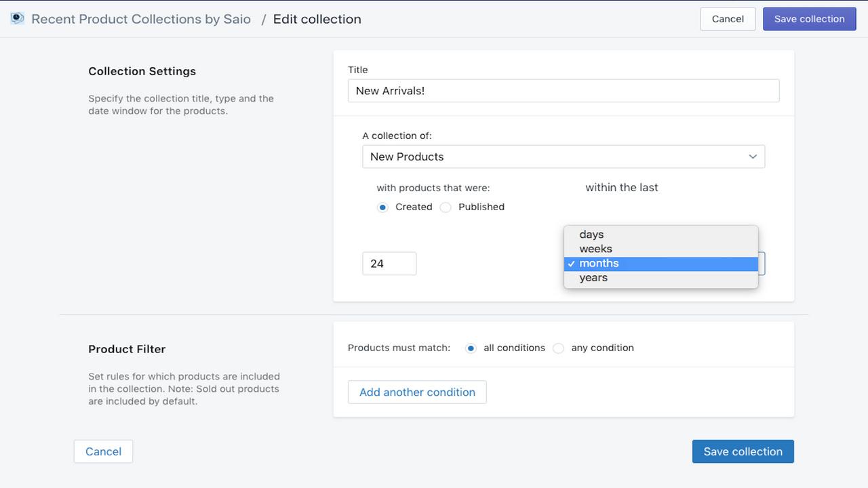
Task: Focus the Title field with New Arrivals!
Action: 563,91
